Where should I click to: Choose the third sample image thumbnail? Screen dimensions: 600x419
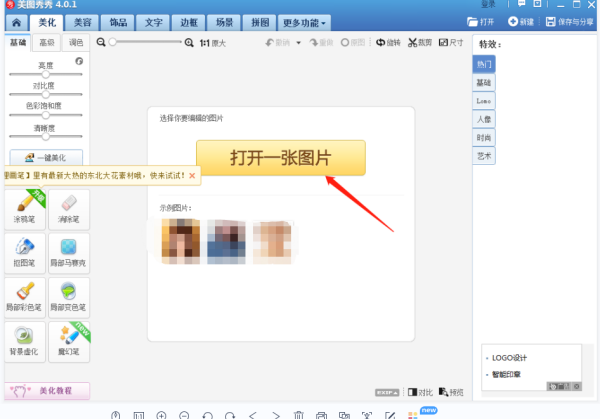272,241
